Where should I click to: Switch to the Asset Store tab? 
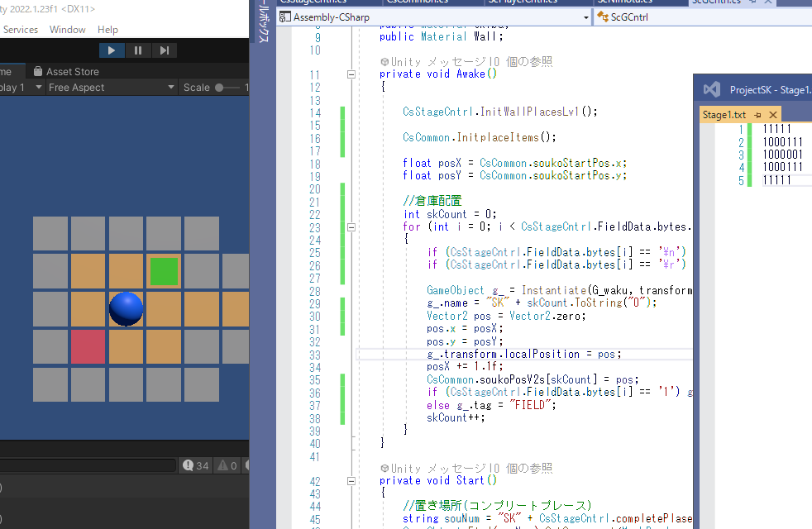point(66,71)
